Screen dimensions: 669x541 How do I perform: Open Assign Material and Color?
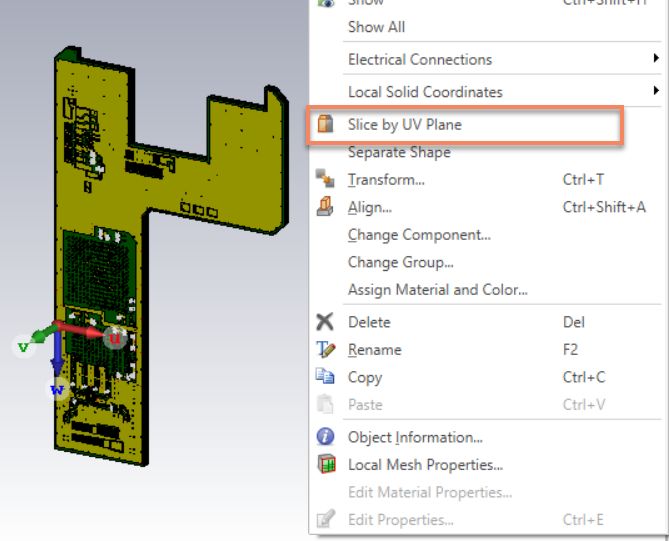pyautogui.click(x=438, y=290)
